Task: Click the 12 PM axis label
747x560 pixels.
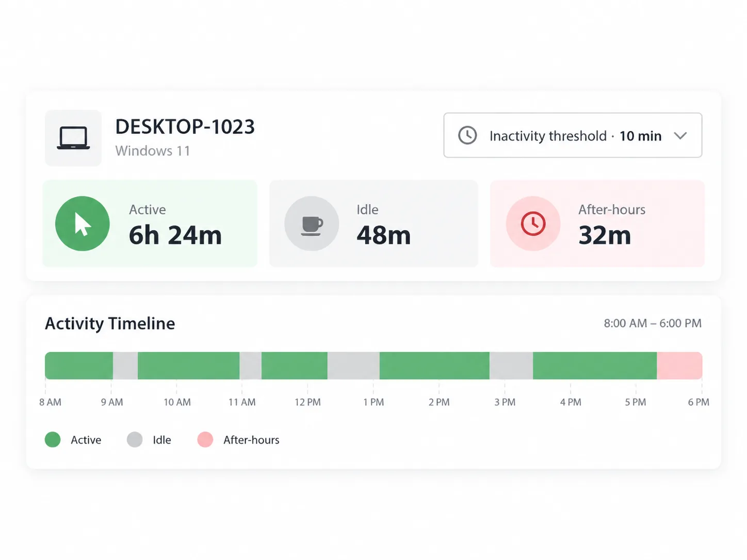Action: pos(307,402)
